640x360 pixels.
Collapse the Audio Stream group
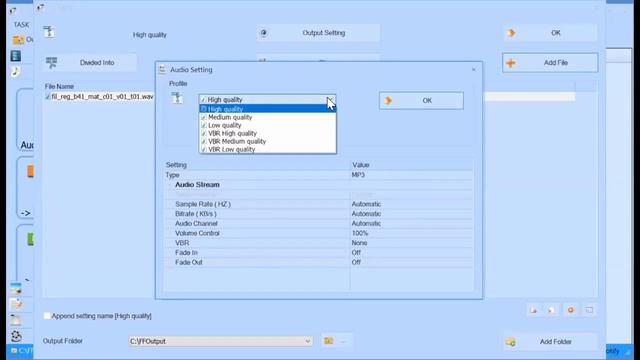click(170, 185)
